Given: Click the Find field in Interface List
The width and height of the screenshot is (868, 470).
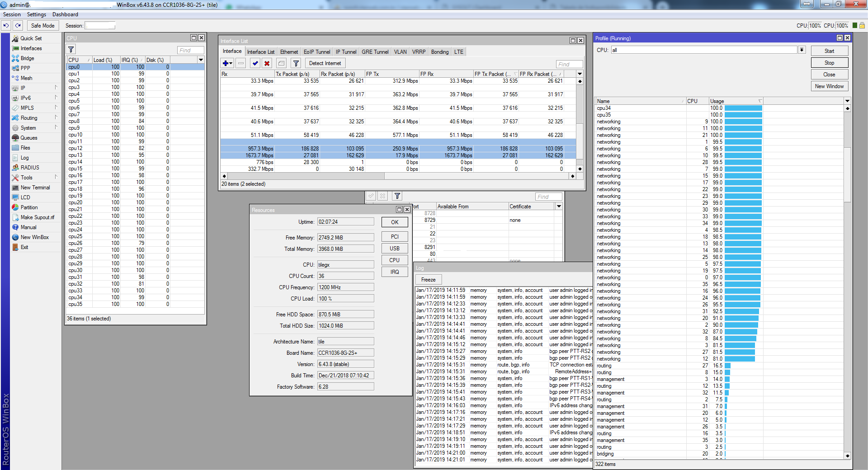Looking at the screenshot, I should (569, 64).
